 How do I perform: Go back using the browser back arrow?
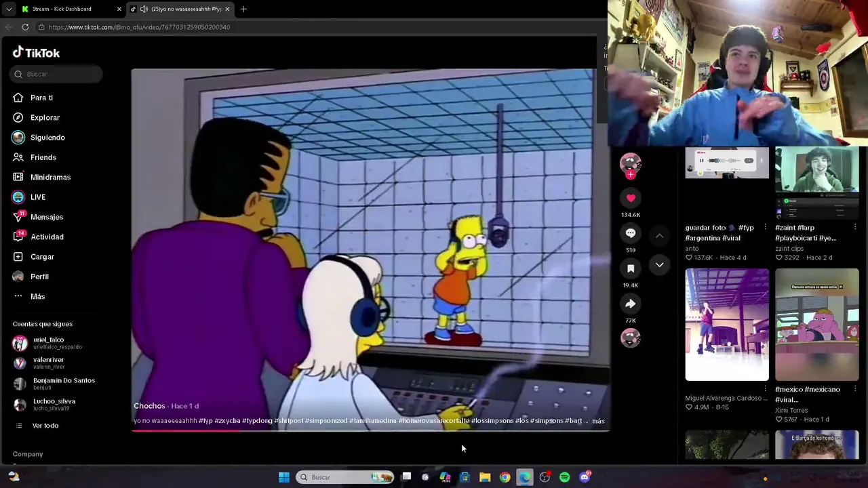[9, 27]
